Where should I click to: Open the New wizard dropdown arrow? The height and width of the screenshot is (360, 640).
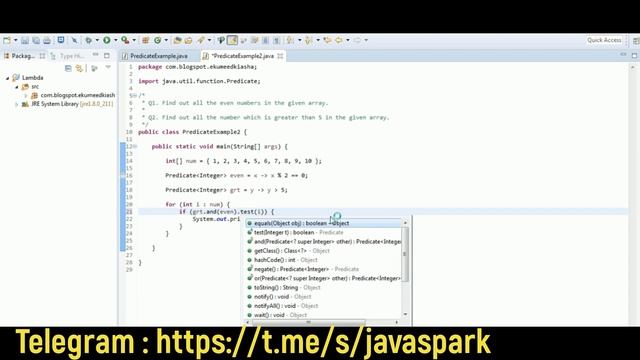point(16,40)
